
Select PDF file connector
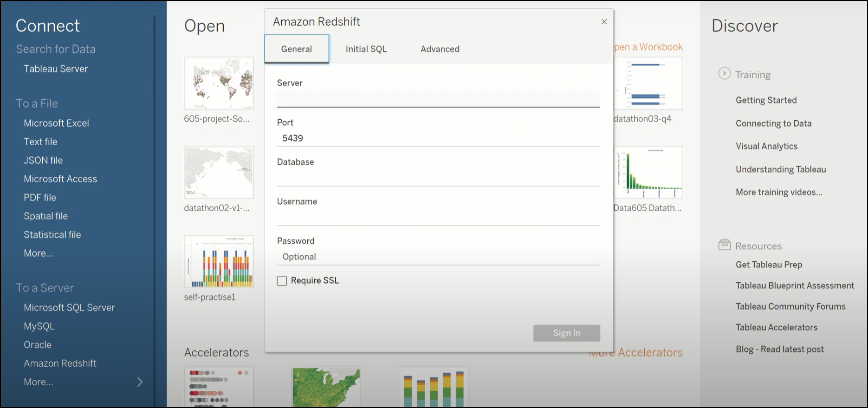point(40,197)
